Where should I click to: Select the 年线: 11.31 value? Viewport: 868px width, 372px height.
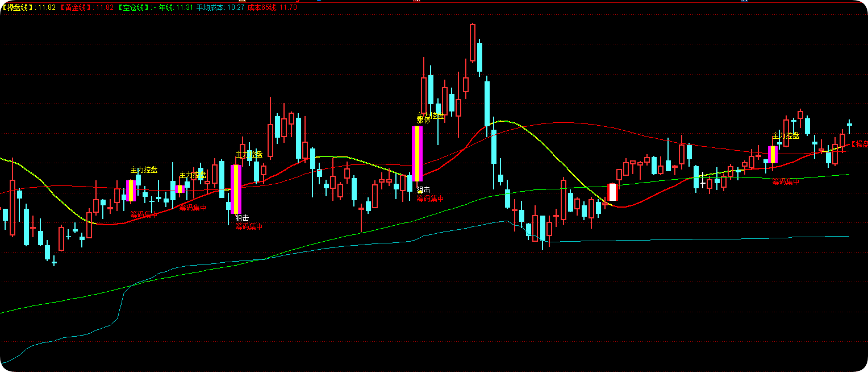click(176, 7)
